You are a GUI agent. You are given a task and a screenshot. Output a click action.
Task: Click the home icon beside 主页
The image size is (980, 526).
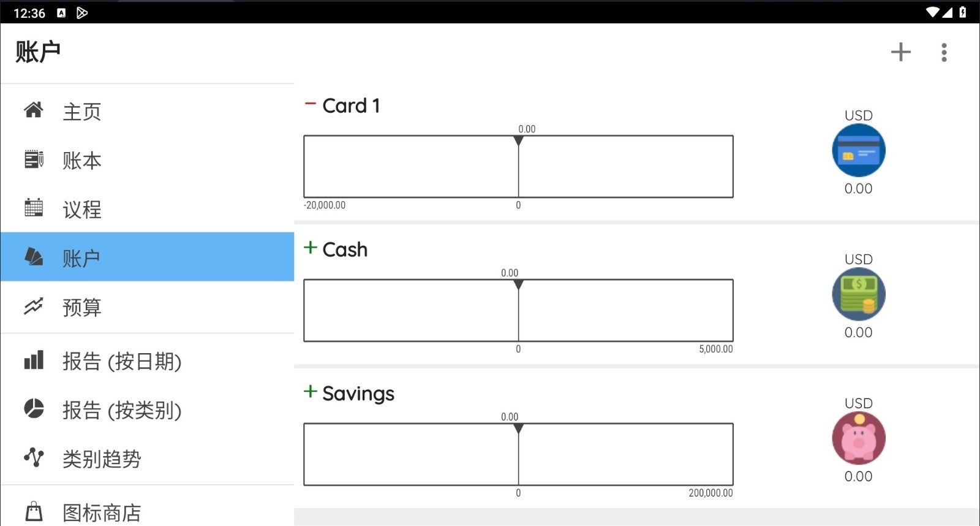click(34, 110)
